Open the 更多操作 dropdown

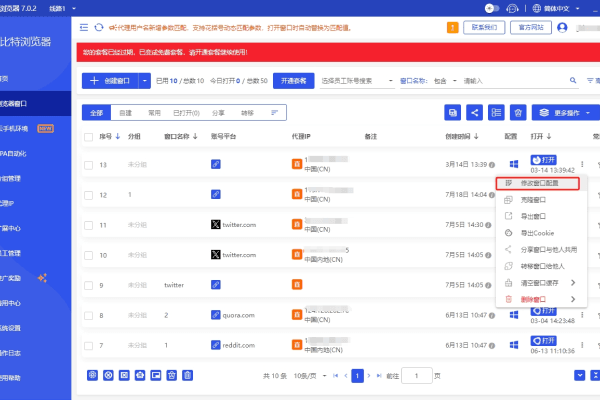[566, 113]
